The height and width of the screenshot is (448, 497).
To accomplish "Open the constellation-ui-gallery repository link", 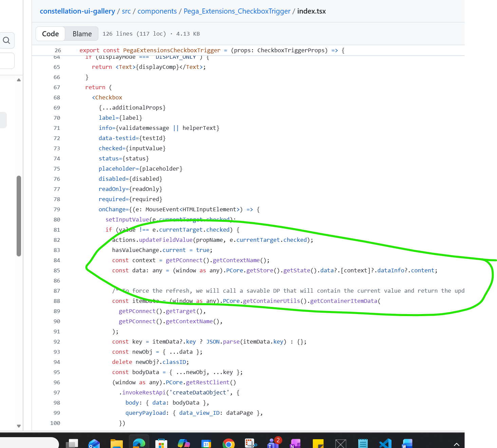I will 77,11.
